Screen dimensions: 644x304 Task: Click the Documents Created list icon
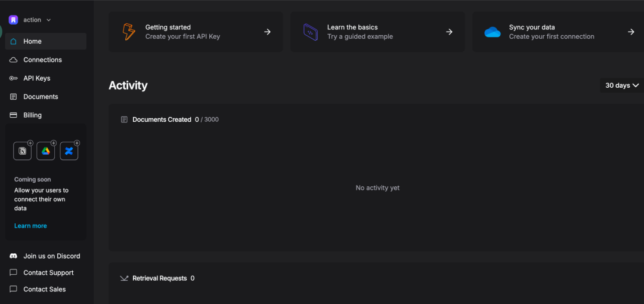(x=124, y=119)
